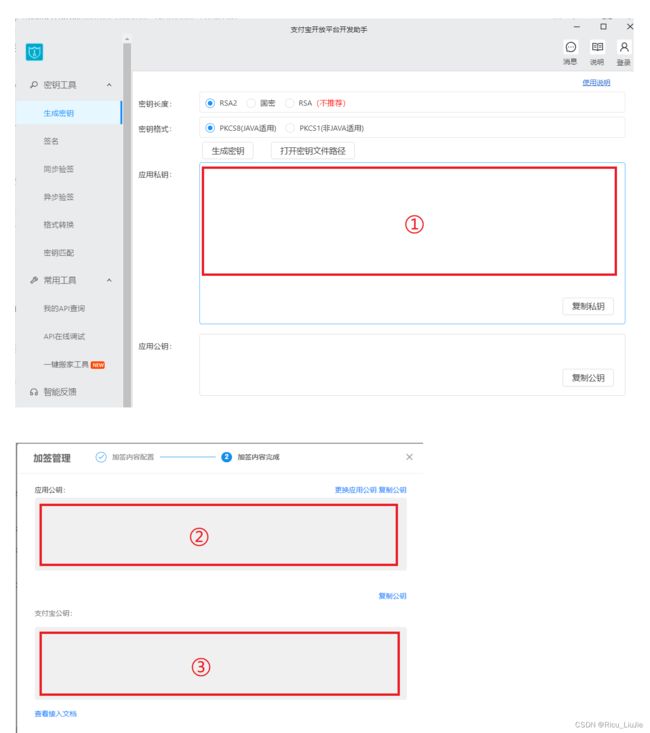Click the blue shield app logo
This screenshot has height=733, width=650.
coord(35,52)
